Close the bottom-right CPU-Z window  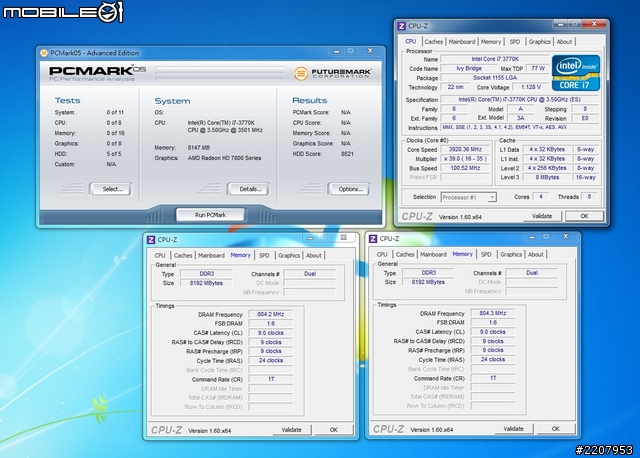[x=565, y=236]
